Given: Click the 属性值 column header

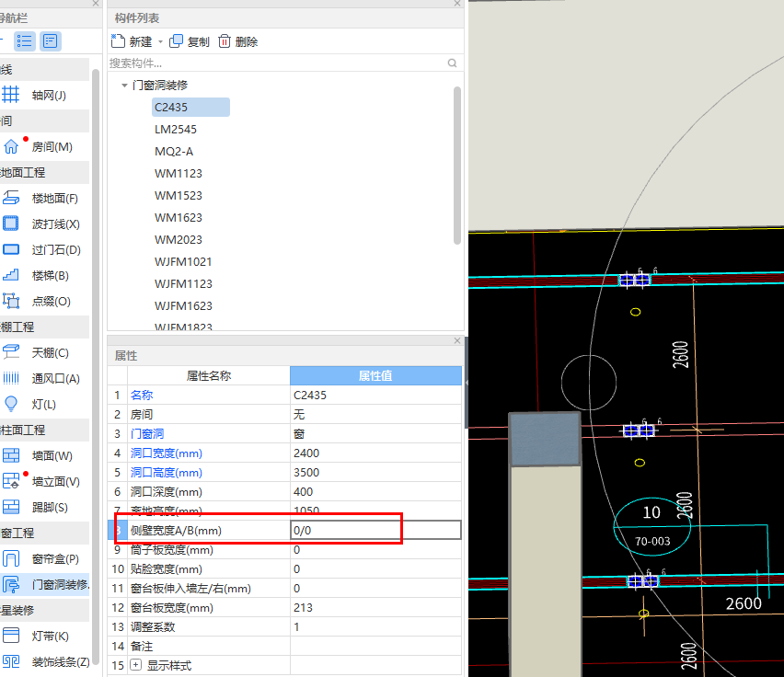Looking at the screenshot, I should click(x=375, y=375).
